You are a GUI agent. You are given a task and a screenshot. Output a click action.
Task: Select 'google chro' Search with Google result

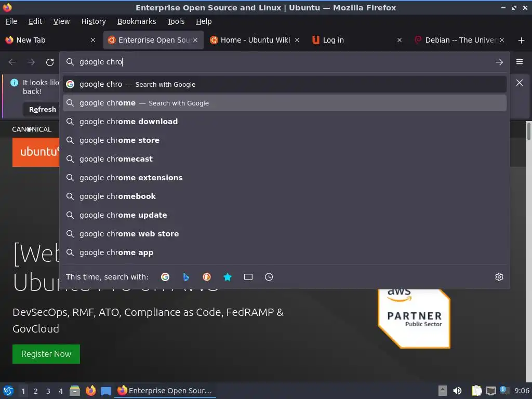click(285, 84)
